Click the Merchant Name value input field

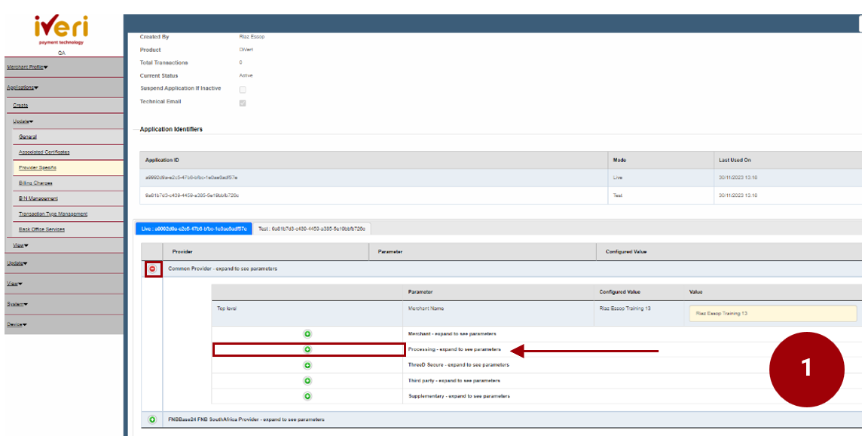tap(772, 313)
